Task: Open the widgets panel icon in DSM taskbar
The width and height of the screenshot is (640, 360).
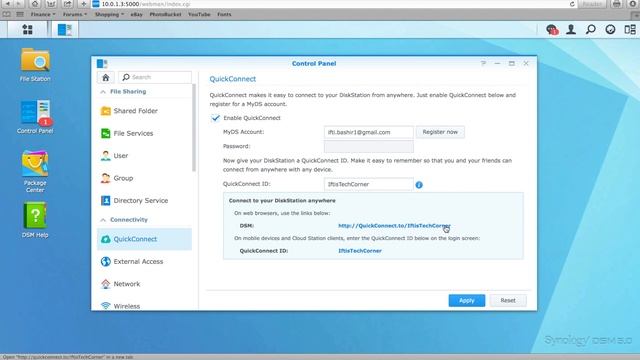Action: click(630, 29)
